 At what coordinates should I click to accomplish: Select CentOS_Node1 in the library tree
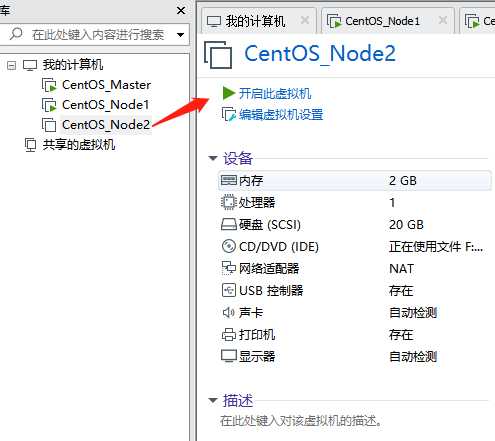(106, 105)
